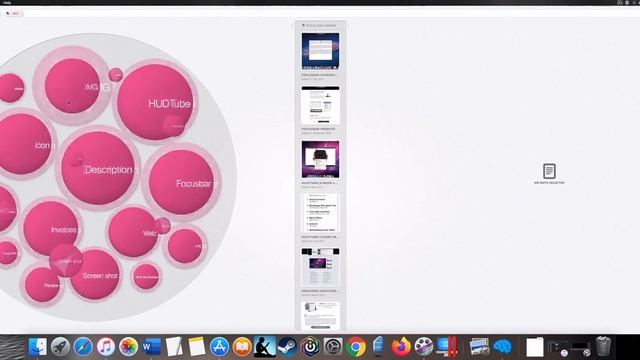Open the Photos app in dock
The image size is (640, 360).
tap(129, 347)
